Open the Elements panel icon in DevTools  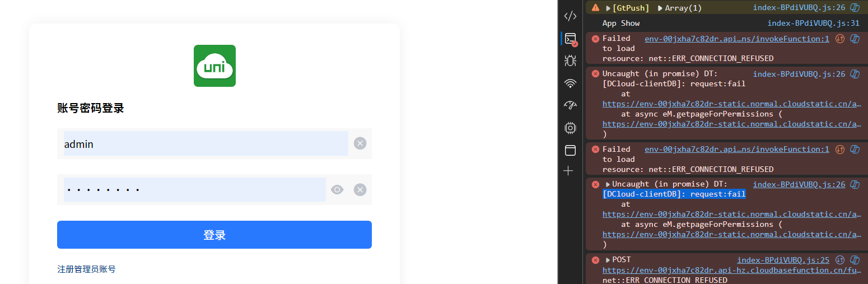pos(570,16)
